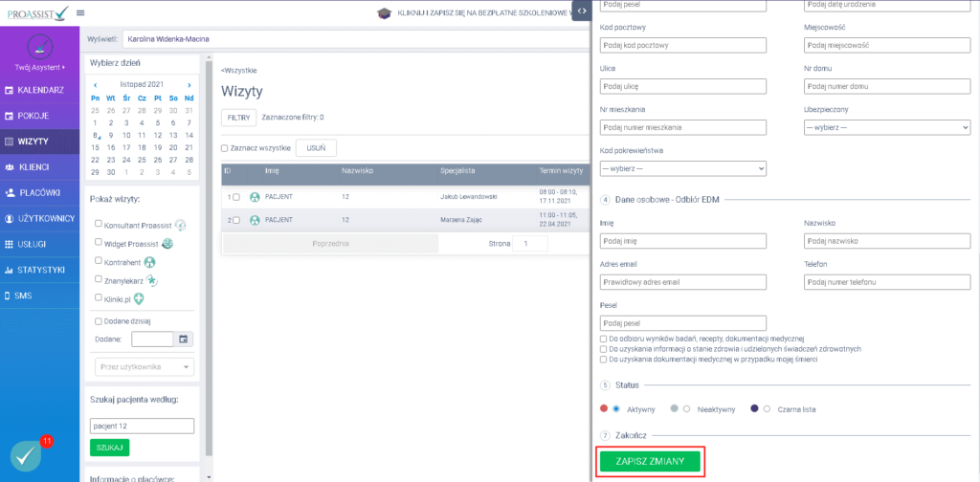Open the checkmark notifications bubble
The width and height of the screenshot is (980, 482).
(28, 457)
